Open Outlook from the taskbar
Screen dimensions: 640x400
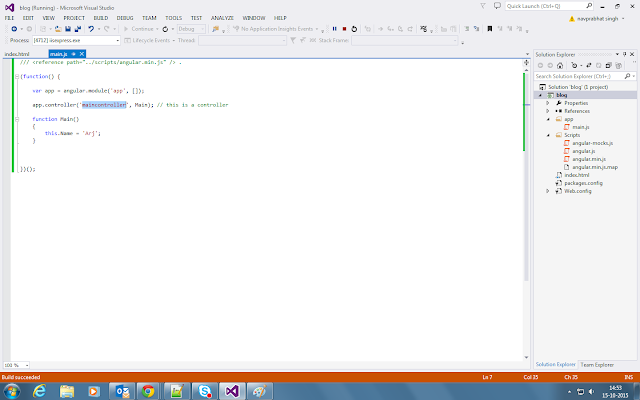(x=122, y=391)
